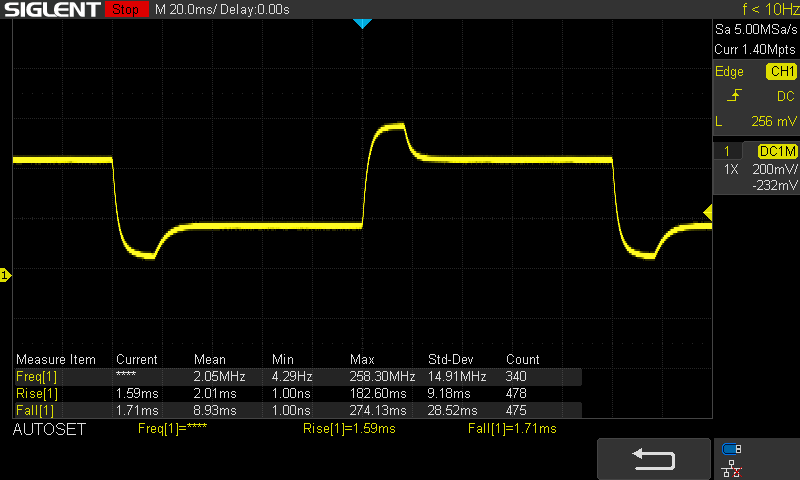This screenshot has width=800, height=480.
Task: Click the cyan trigger position marker
Action: 362,23
